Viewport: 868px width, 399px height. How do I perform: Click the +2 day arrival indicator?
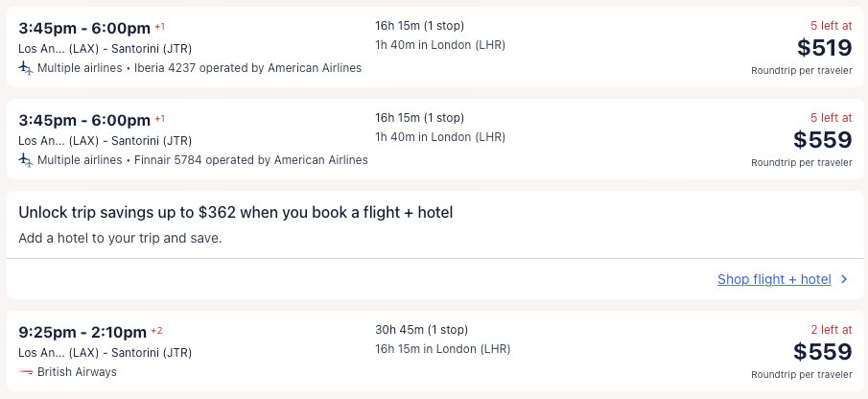pyautogui.click(x=156, y=331)
